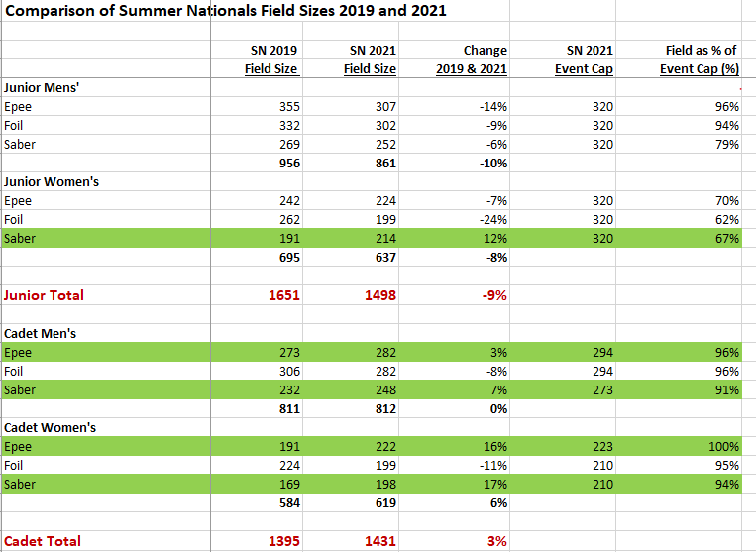756x552 pixels.
Task: Click the 248 field size cell
Action: click(385, 390)
